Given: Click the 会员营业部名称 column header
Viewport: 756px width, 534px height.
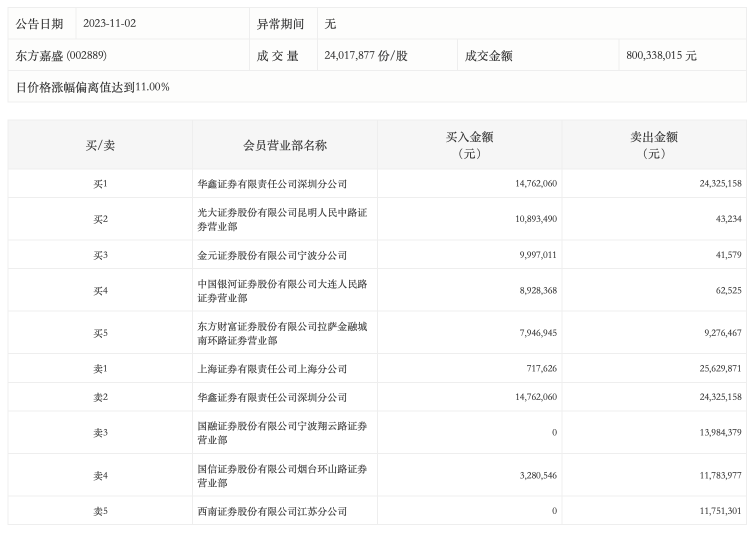Looking at the screenshot, I should [x=284, y=145].
